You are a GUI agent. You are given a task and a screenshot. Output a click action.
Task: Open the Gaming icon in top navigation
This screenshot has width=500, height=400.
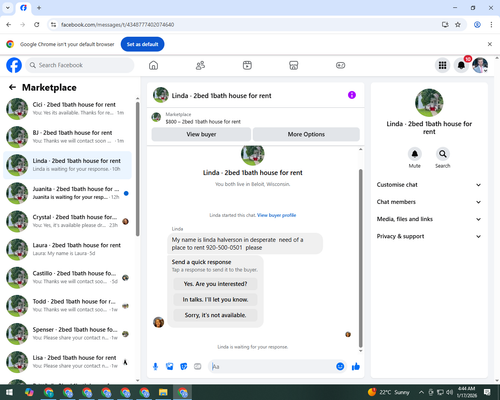tap(340, 65)
